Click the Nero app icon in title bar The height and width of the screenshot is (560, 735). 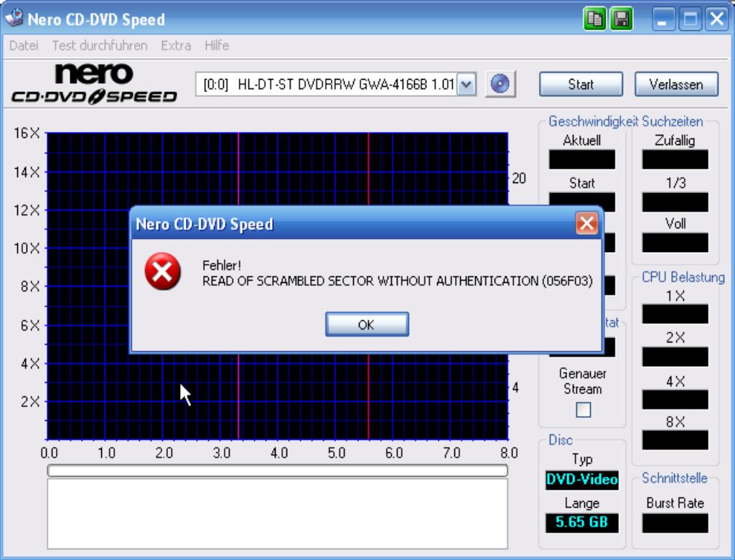tap(14, 18)
